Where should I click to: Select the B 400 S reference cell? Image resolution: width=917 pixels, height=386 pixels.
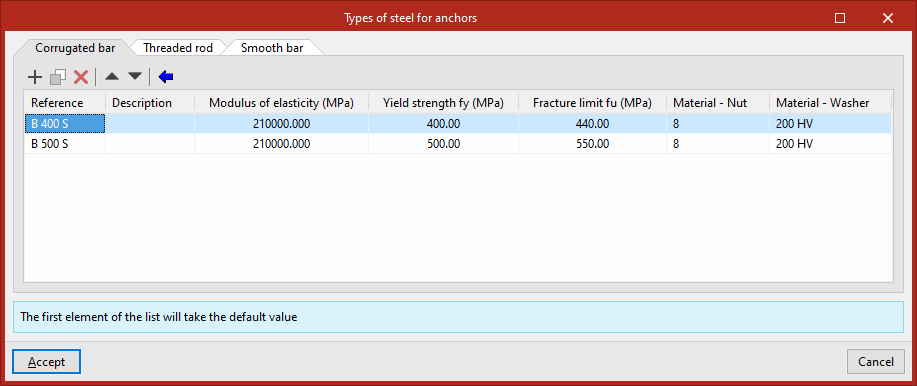(64, 123)
